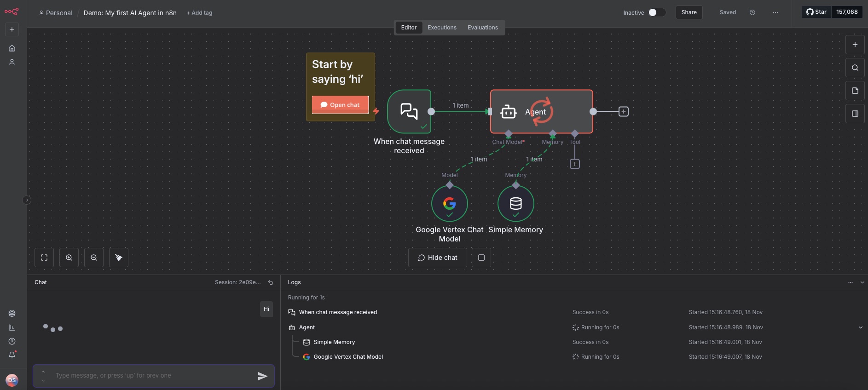Add a tool to the Agent node

pos(574,164)
